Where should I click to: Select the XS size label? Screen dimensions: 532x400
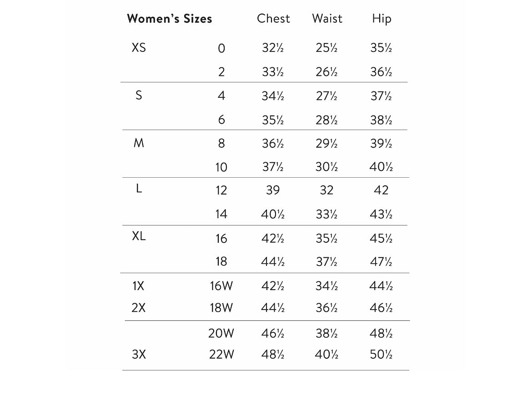[139, 48]
